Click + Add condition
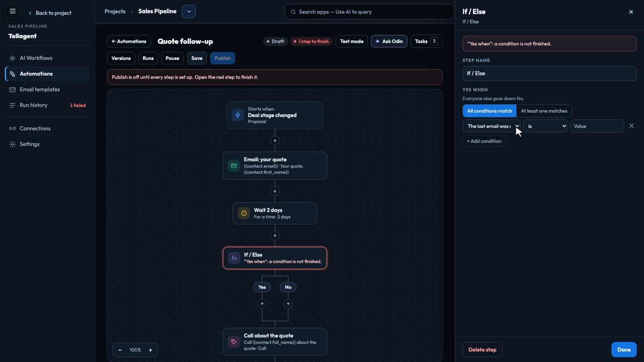Image resolution: width=644 pixels, height=362 pixels. (x=484, y=141)
